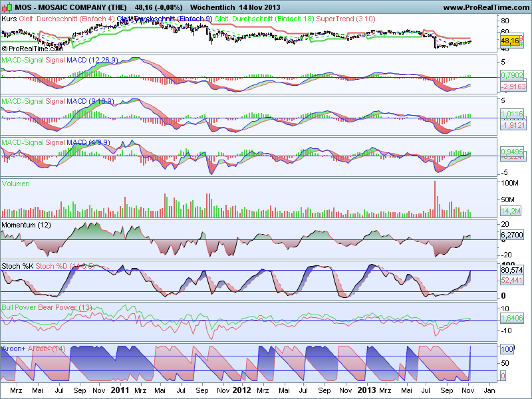
Task: Click the 2011 year marker on time axis
Action: click(120, 390)
